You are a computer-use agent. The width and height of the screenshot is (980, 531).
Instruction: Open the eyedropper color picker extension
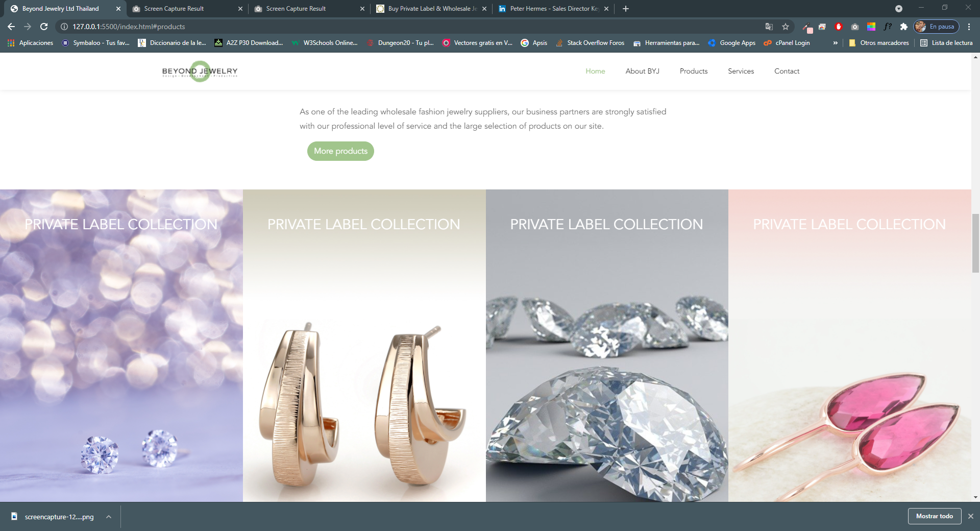[x=807, y=27]
